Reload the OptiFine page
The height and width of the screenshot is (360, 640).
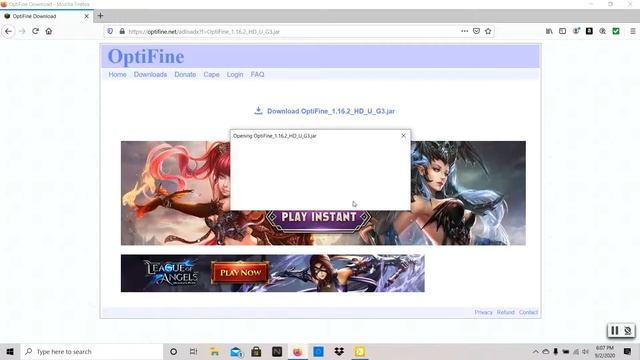tap(36, 31)
